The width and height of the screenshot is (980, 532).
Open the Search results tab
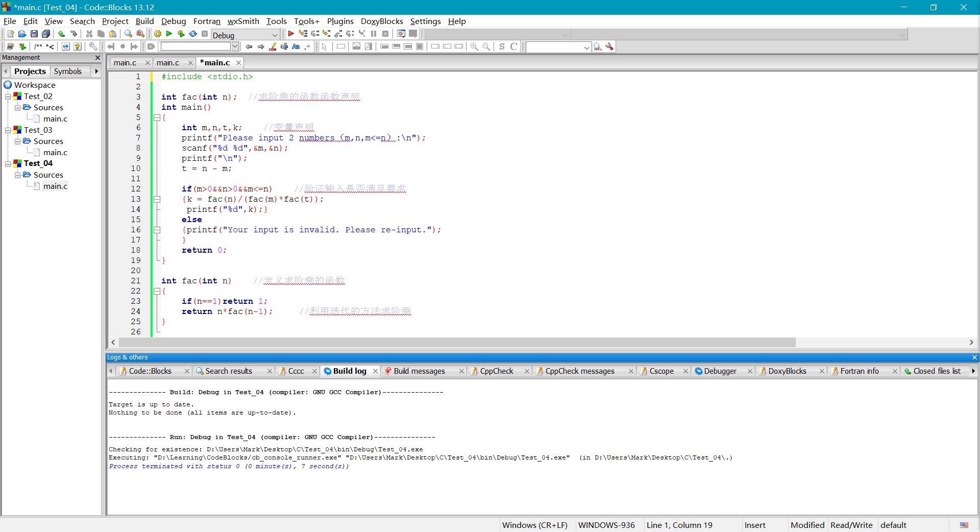click(229, 371)
